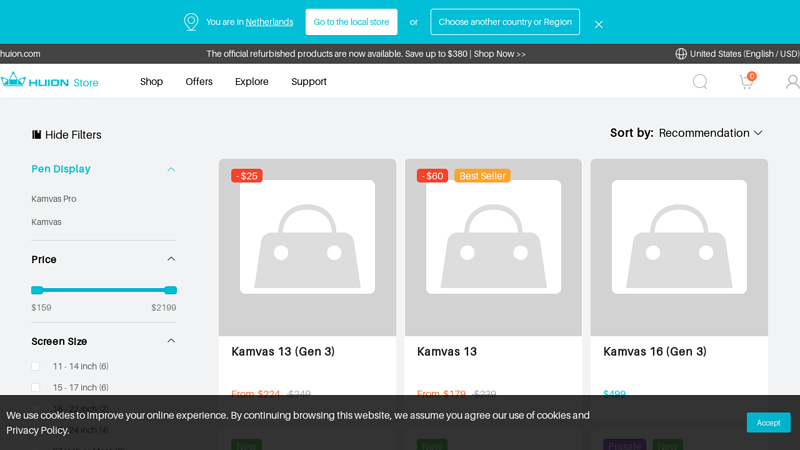The image size is (800, 450).
Task: Collapse the Price filter section
Action: [x=171, y=260]
